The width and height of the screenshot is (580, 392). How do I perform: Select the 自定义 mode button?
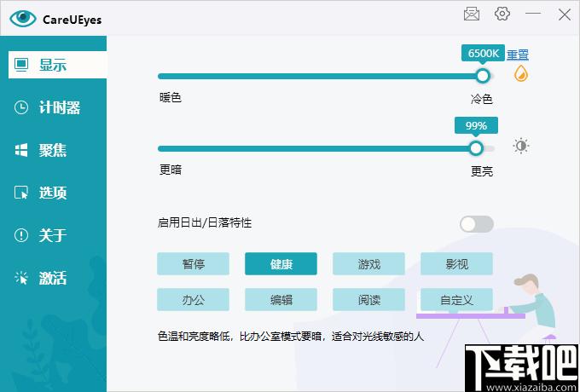pyautogui.click(x=456, y=300)
